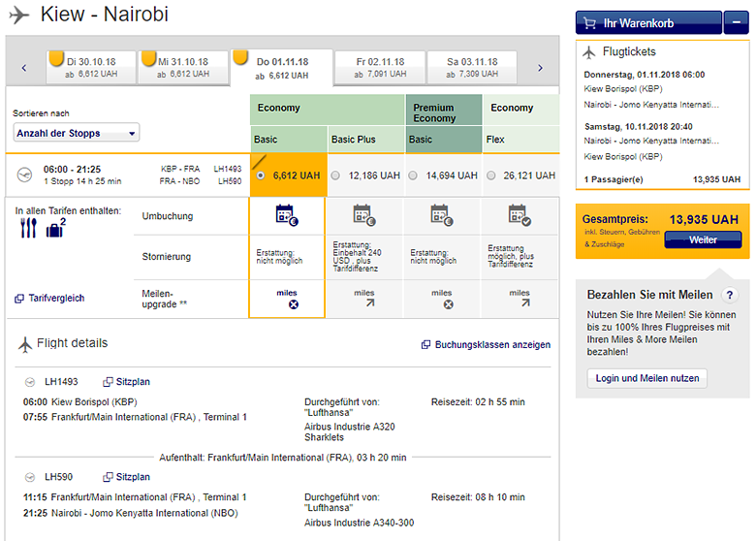756x541 pixels.
Task: Click the Premium Economy rebooking calendar icon
Action: (441, 215)
